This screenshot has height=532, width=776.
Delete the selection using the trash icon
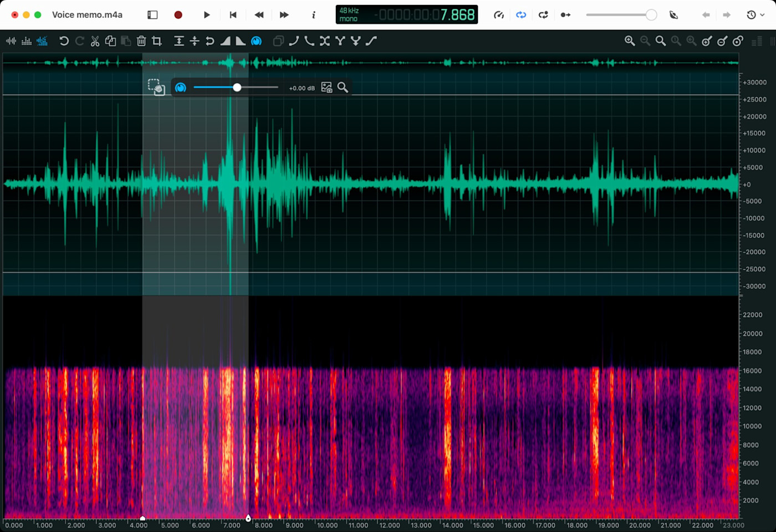141,41
